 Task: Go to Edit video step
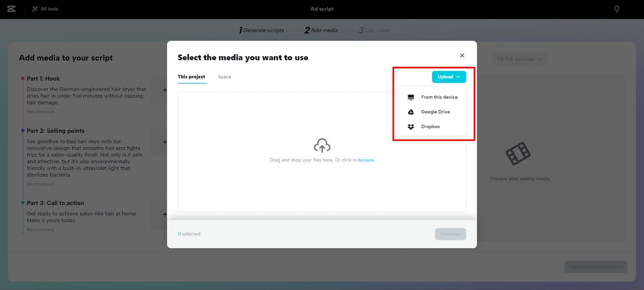374,30
